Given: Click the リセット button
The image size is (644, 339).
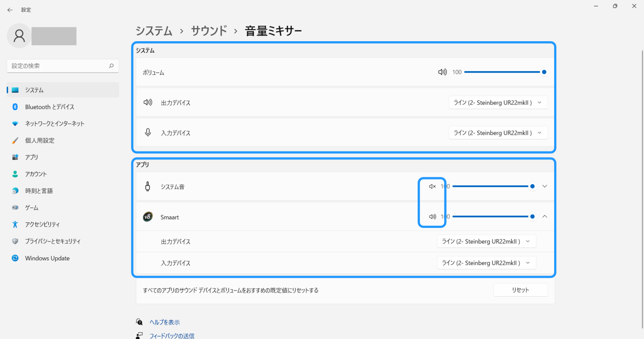Looking at the screenshot, I should coord(520,290).
